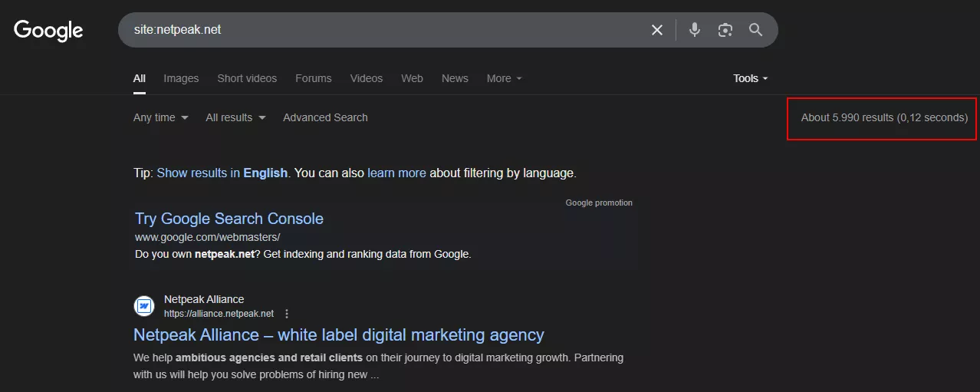980x392 pixels.
Task: Open the All results filter dropdown
Action: click(236, 117)
